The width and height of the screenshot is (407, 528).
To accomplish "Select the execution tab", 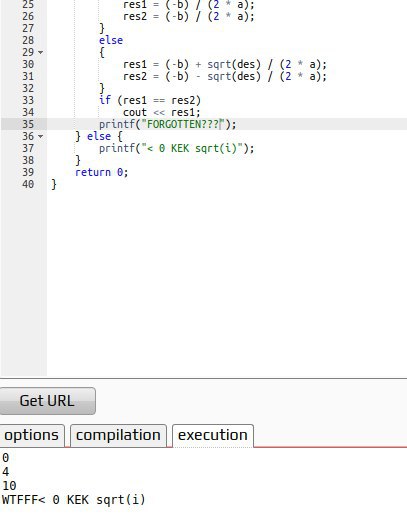I will point(213,435).
